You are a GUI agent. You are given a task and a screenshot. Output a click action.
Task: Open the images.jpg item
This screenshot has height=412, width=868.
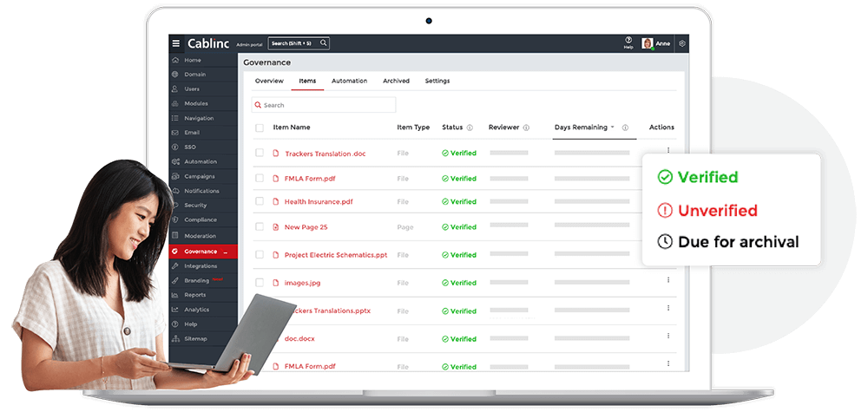302,283
